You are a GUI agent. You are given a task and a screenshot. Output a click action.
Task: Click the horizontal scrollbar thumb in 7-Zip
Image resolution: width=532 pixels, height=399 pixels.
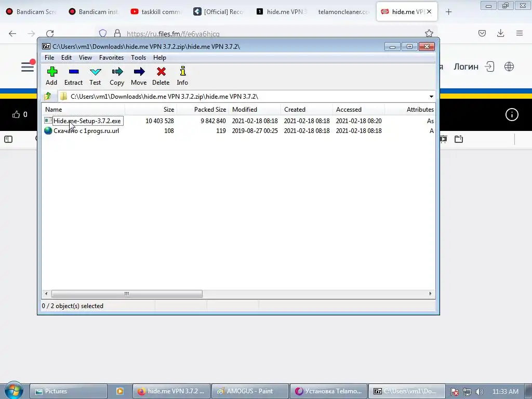click(127, 294)
